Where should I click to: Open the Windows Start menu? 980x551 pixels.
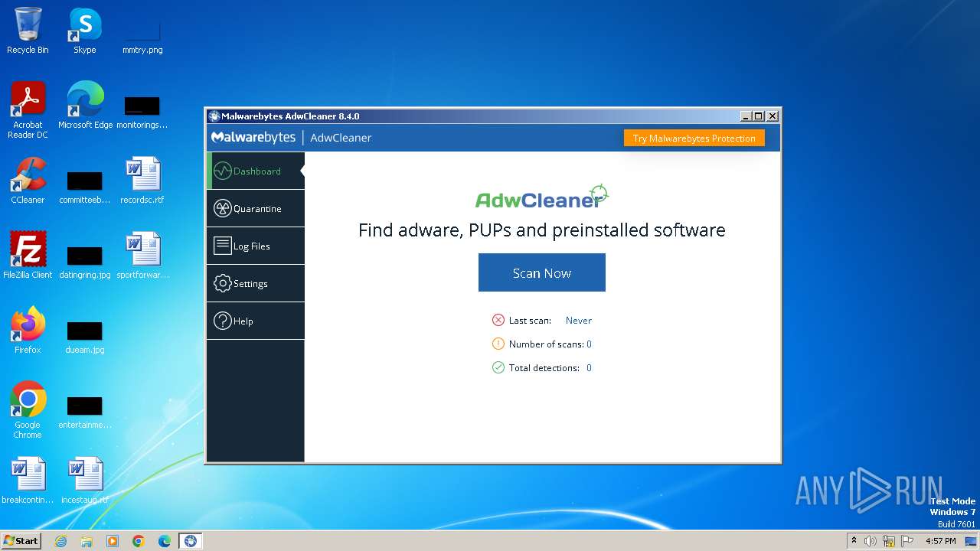point(21,540)
